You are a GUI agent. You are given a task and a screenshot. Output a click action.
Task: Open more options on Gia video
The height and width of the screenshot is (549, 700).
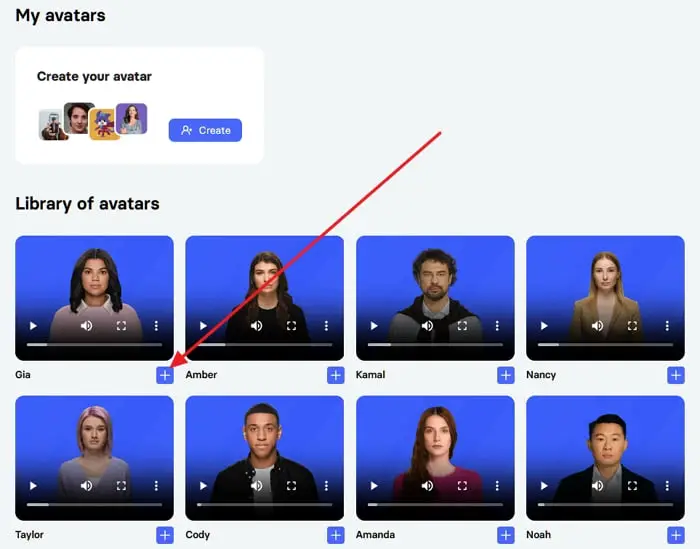(x=156, y=326)
